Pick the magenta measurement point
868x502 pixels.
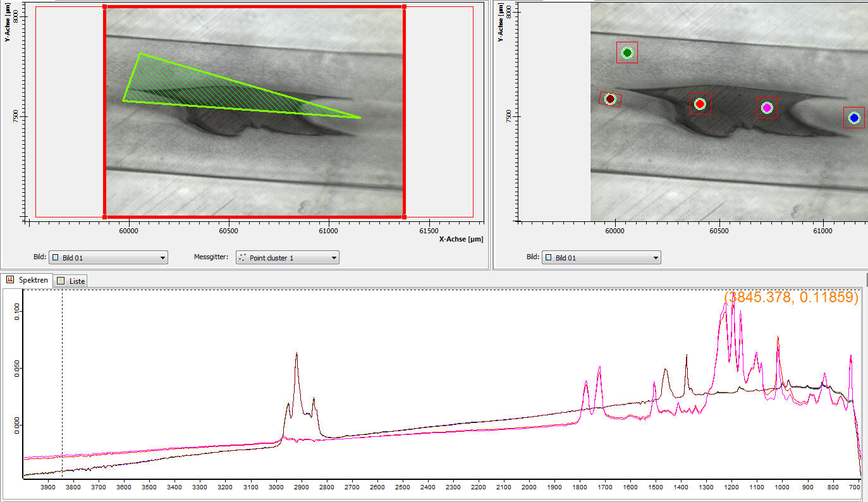(x=767, y=107)
